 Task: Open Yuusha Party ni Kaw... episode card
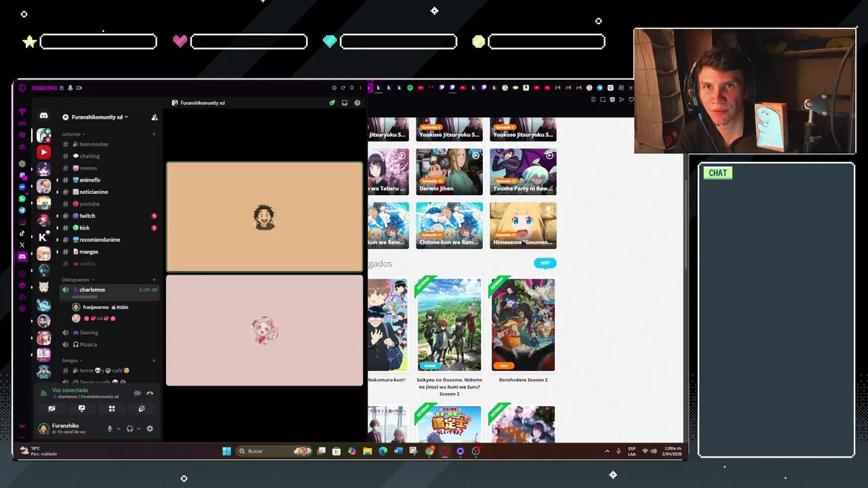[523, 171]
